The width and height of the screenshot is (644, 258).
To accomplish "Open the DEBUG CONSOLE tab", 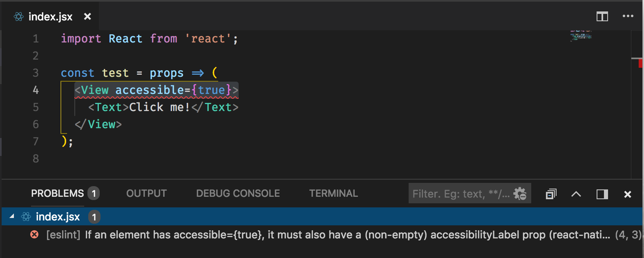I will pos(238,193).
